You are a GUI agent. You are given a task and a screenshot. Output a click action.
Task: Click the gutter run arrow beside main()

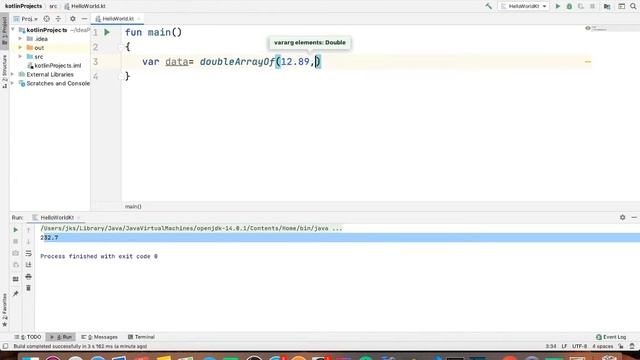click(107, 32)
